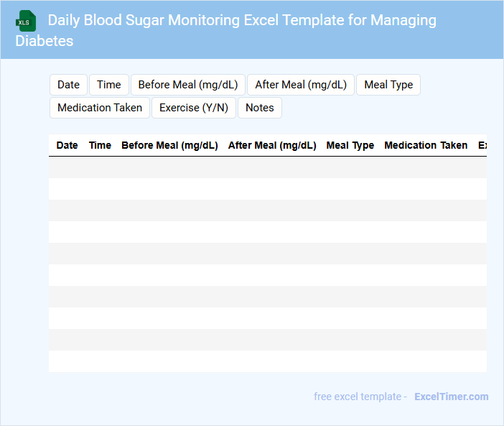Click the Before Meal (mg/dL) tag
Screen dimensions: 504x426
pyautogui.click(x=188, y=85)
